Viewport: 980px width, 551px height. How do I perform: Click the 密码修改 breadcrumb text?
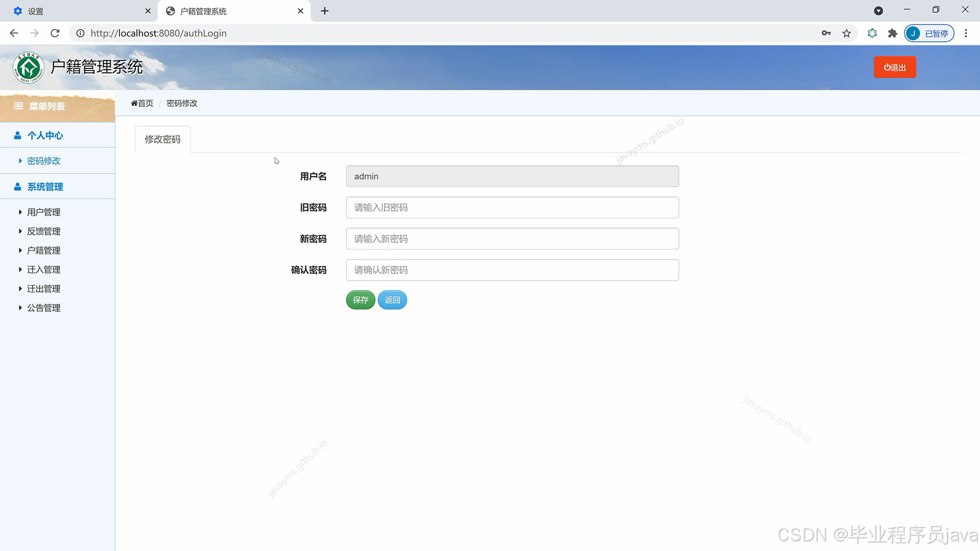182,103
